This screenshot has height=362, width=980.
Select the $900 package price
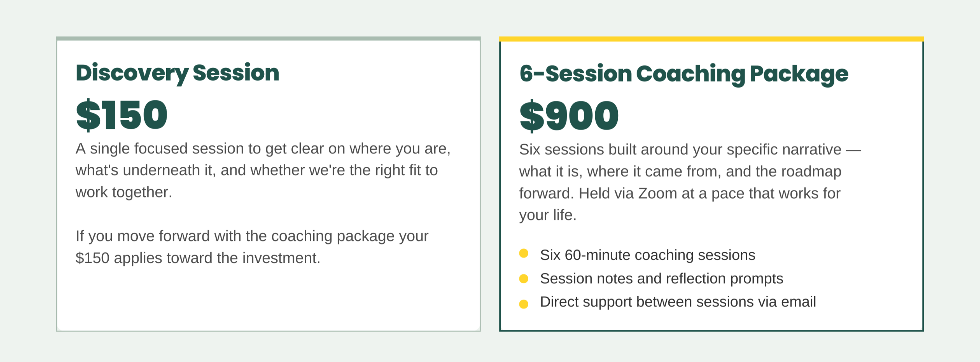(569, 116)
